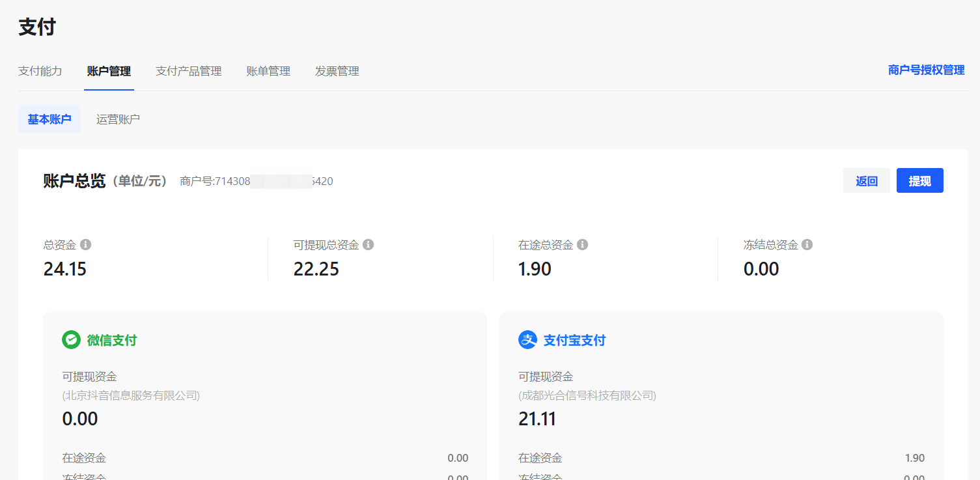This screenshot has height=480, width=980.
Task: Click info icon next to 可提现总资金
Action: [368, 245]
